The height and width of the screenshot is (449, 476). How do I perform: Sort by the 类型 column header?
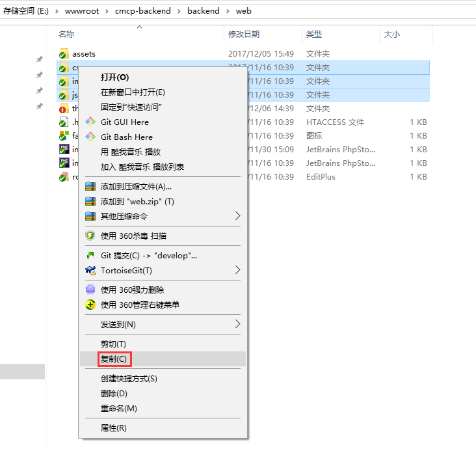[x=314, y=34]
